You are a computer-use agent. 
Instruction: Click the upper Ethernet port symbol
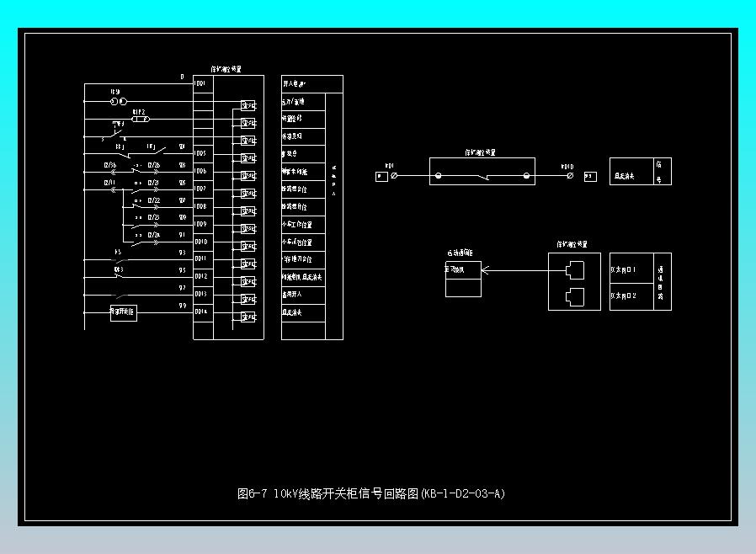coord(575,270)
